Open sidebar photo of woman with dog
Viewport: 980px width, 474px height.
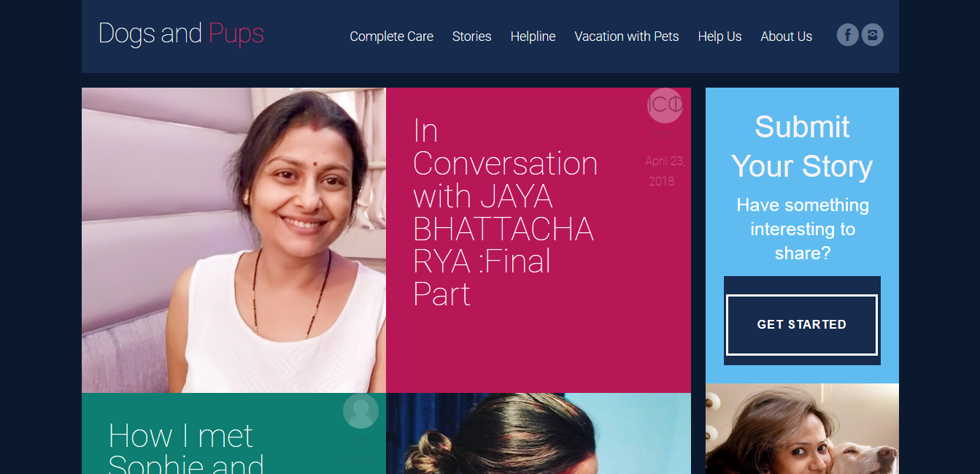coord(801,429)
